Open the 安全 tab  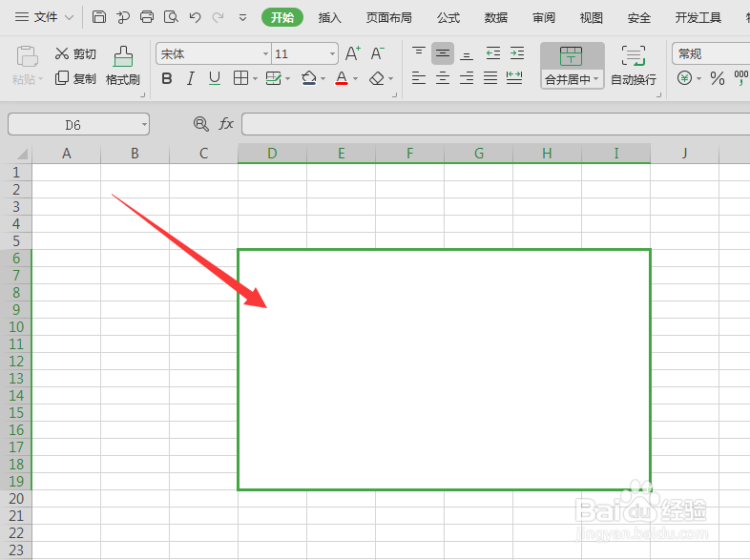click(x=639, y=18)
